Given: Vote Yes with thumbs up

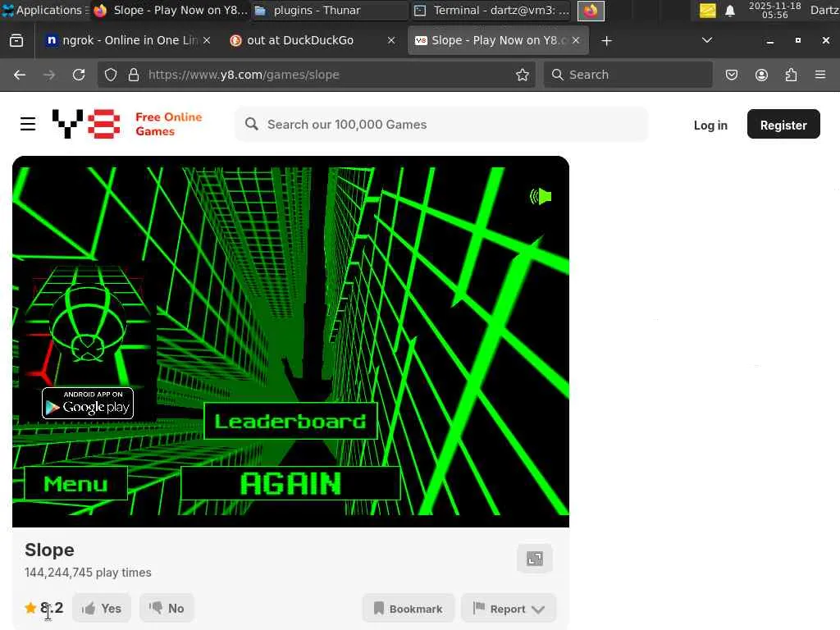Looking at the screenshot, I should [x=102, y=608].
